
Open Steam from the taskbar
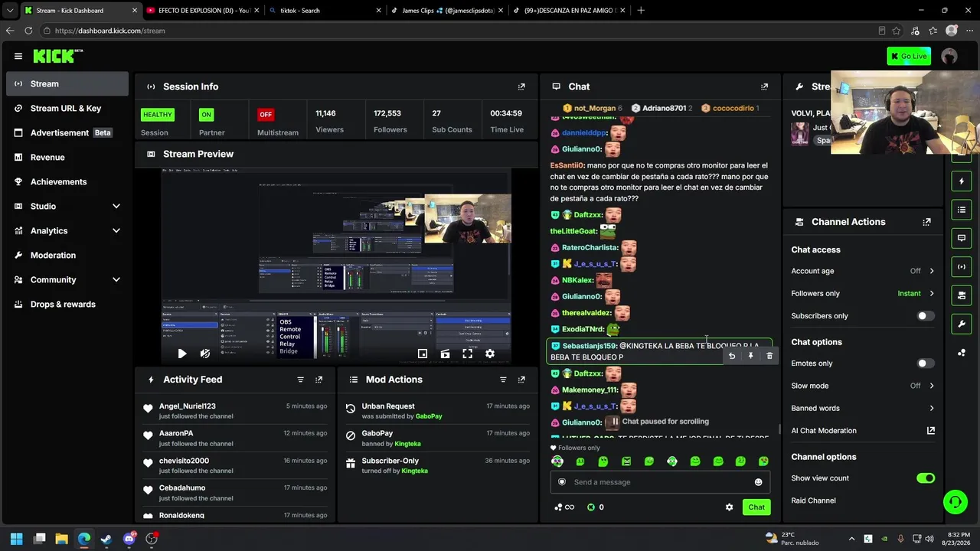click(x=106, y=539)
